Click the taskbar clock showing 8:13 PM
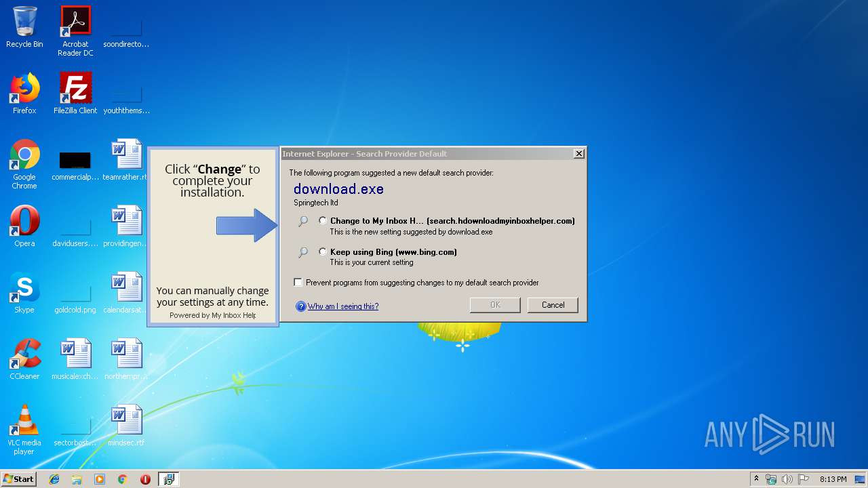This screenshot has height=488, width=868. pos(833,479)
